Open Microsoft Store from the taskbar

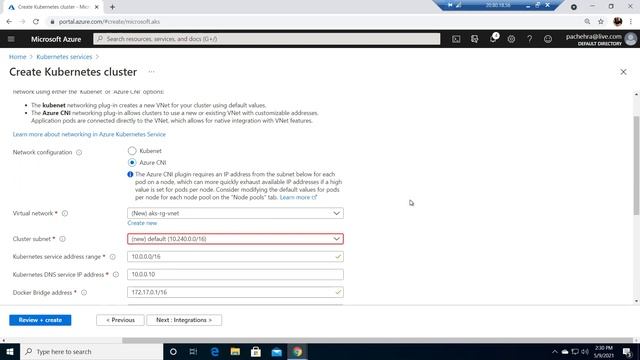click(x=256, y=351)
